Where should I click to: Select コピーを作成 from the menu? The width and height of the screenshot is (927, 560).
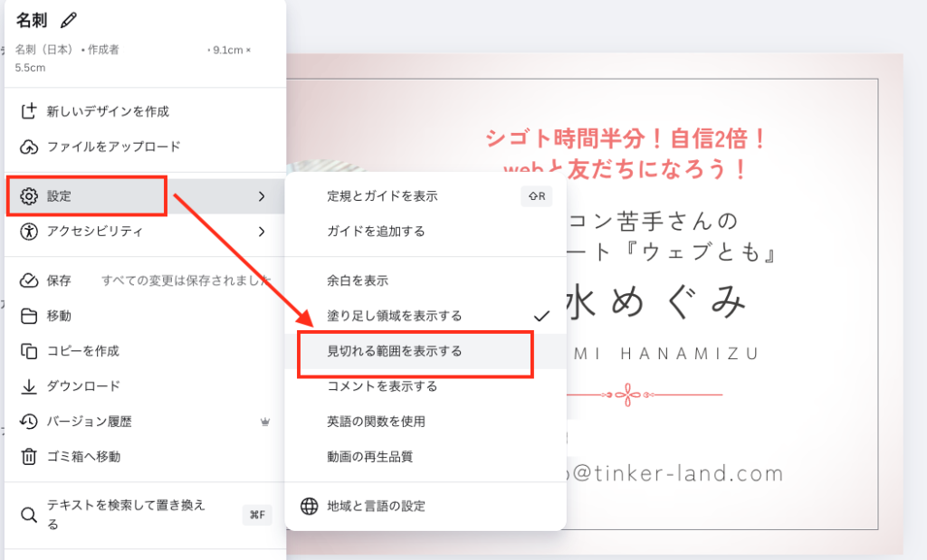click(83, 351)
